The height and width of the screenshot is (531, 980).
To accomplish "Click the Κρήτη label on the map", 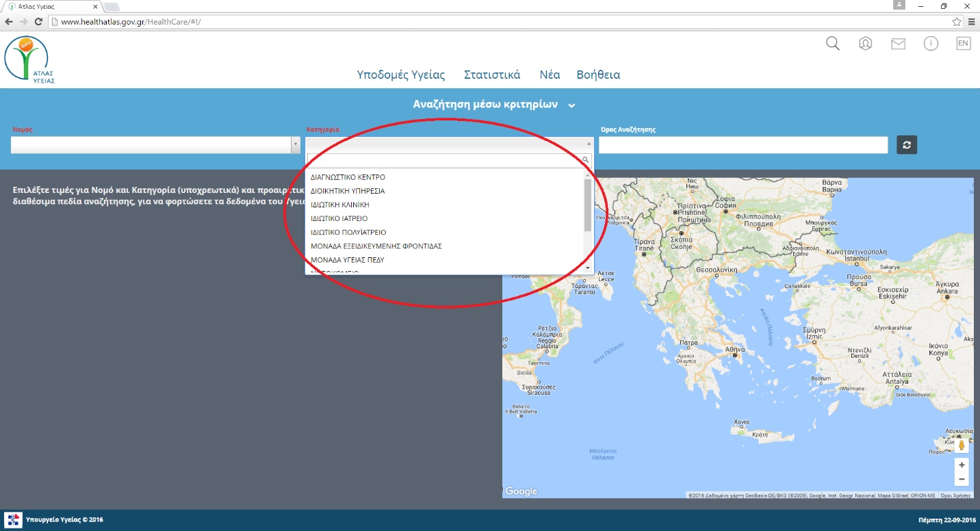I will [x=759, y=435].
